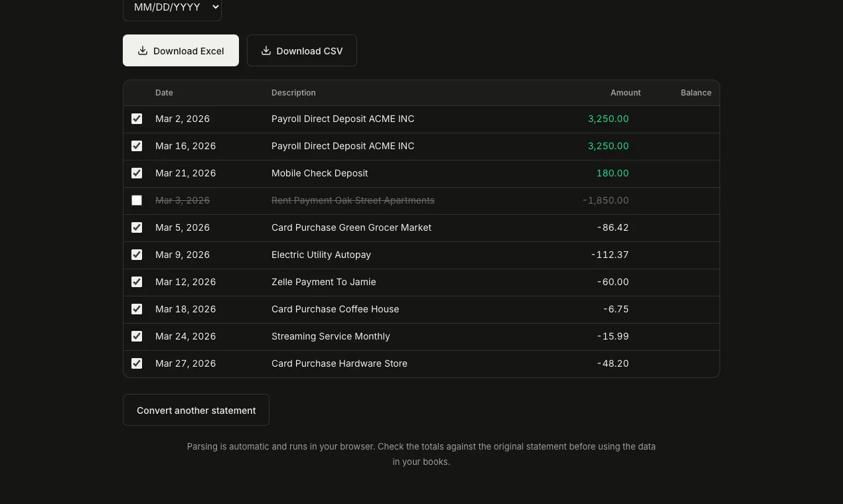Uncheck the Mar 16, 2026 payroll row

click(137, 146)
